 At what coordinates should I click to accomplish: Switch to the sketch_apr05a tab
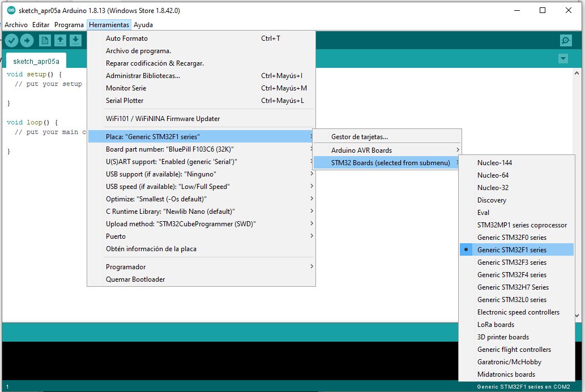(x=36, y=60)
